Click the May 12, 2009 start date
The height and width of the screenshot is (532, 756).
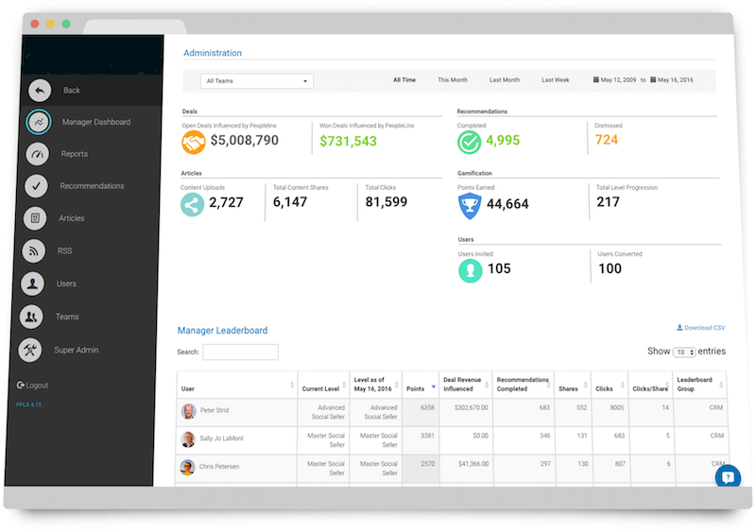tap(618, 80)
